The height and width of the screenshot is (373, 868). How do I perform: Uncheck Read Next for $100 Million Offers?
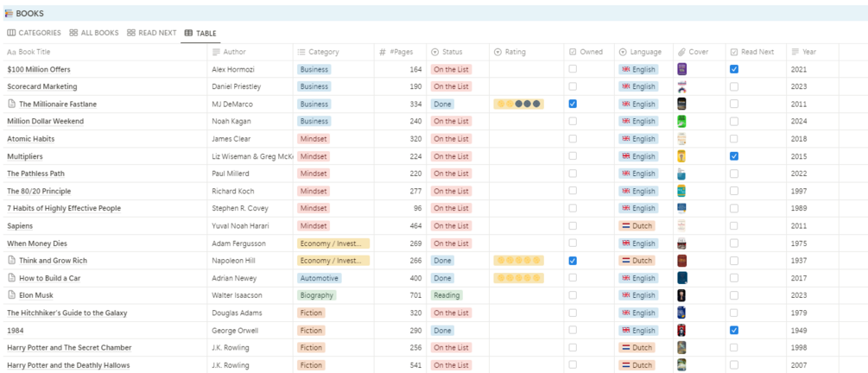point(734,69)
